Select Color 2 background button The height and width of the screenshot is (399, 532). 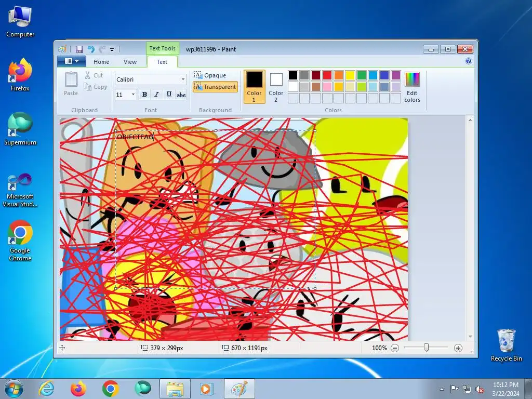pos(276,87)
